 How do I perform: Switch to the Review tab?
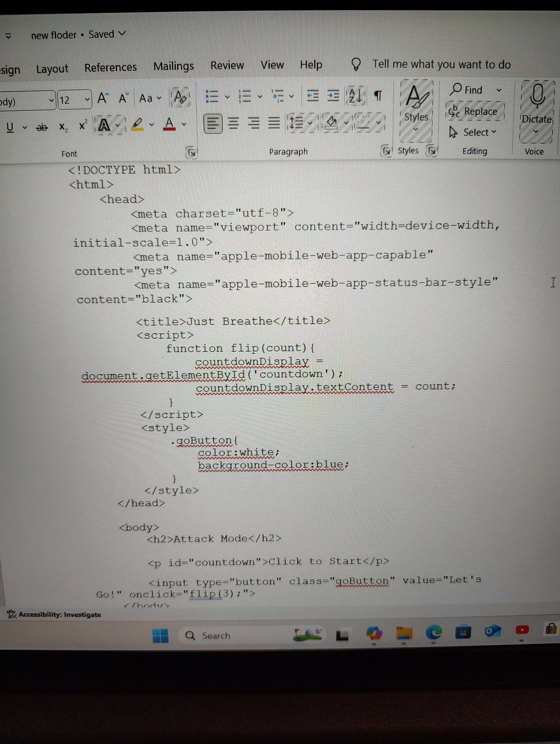point(227,65)
